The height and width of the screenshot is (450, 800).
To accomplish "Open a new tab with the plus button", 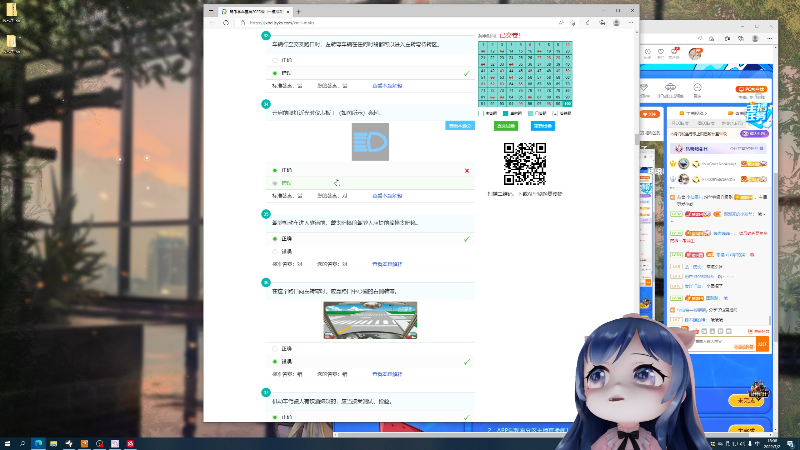I will pyautogui.click(x=298, y=11).
